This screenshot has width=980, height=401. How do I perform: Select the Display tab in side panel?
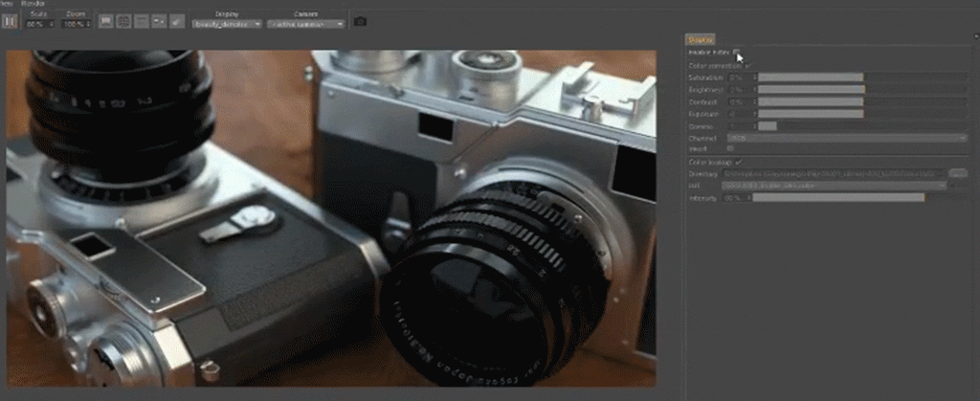click(x=701, y=39)
